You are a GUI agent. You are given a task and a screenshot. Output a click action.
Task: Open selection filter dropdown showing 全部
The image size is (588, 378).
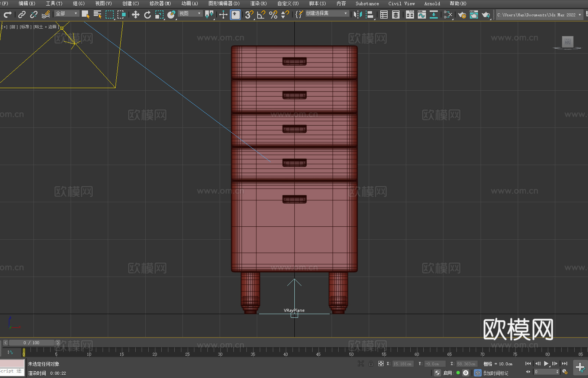[x=67, y=13]
